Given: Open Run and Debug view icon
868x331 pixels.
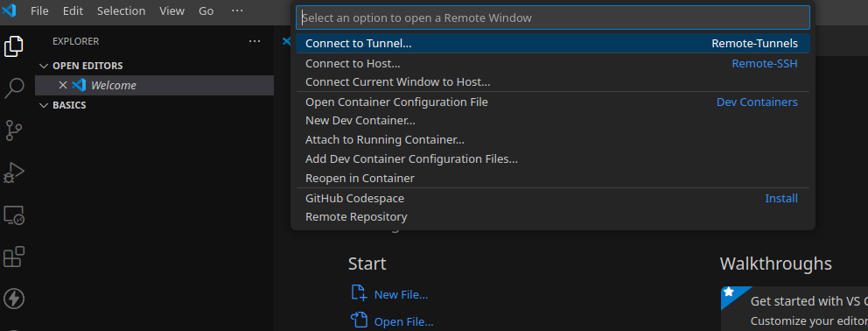Looking at the screenshot, I should 14,173.
